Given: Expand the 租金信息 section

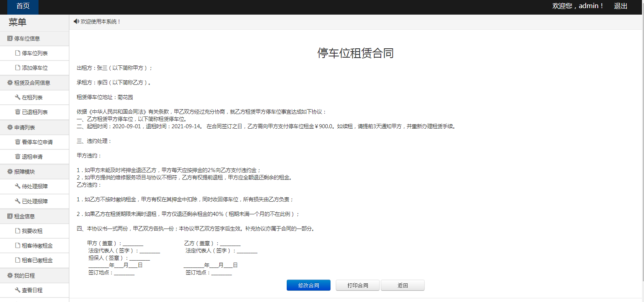Looking at the screenshot, I should (34, 216).
